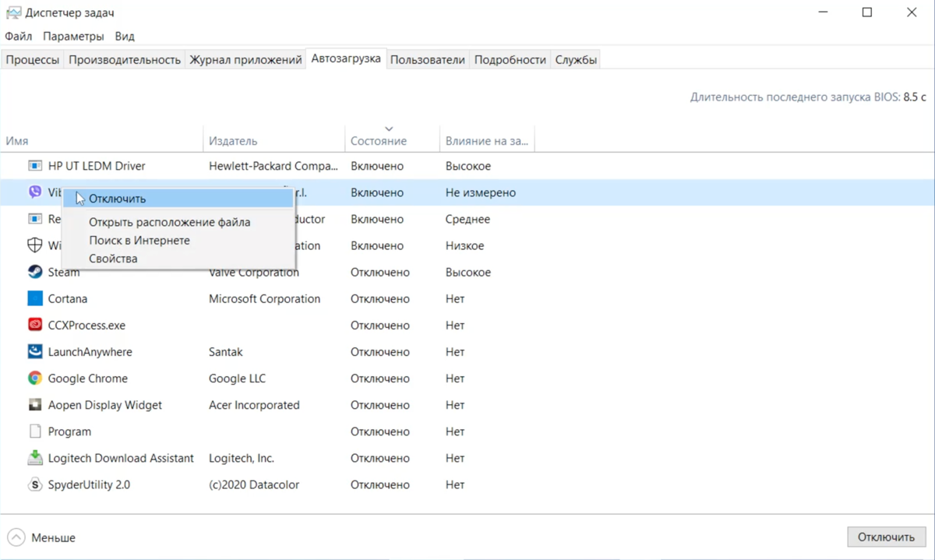
Task: Click the Realtek icon under HP row
Action: [35, 219]
